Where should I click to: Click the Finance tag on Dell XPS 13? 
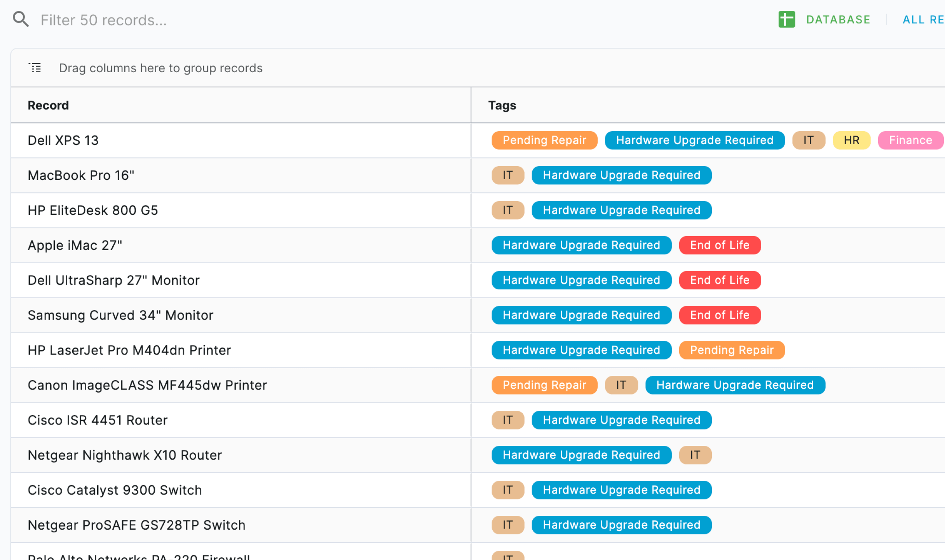(910, 140)
